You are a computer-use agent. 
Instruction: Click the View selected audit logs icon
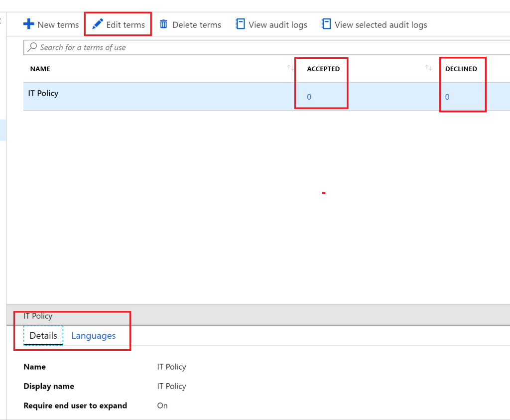coord(327,23)
